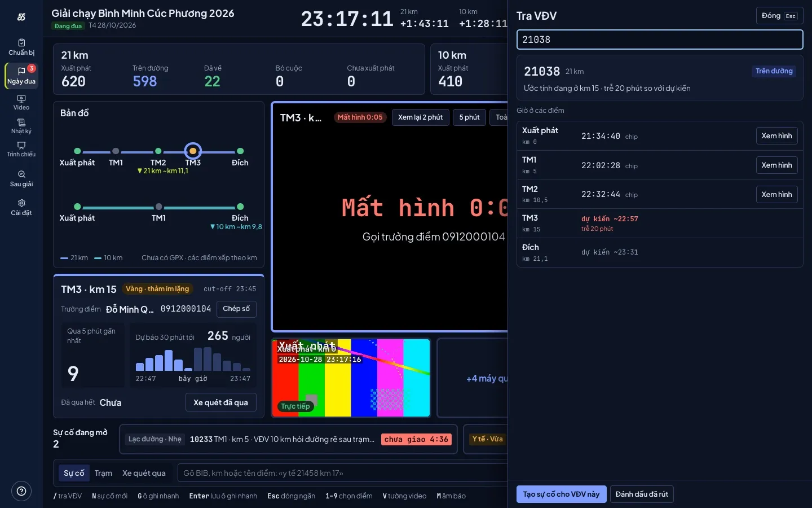Screen dimensions: 812x508
Task: Click the Xe quét đã qua button
Action: 220,403
